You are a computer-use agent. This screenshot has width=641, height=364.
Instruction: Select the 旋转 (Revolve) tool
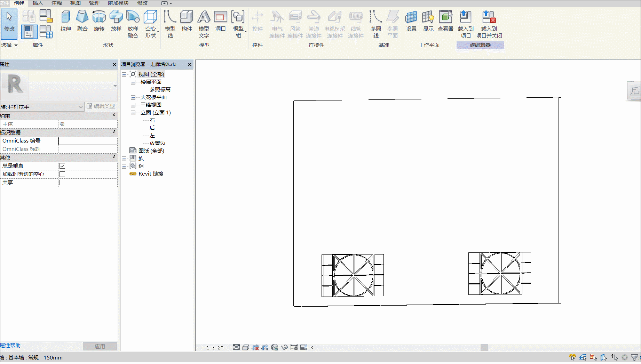pos(99,21)
